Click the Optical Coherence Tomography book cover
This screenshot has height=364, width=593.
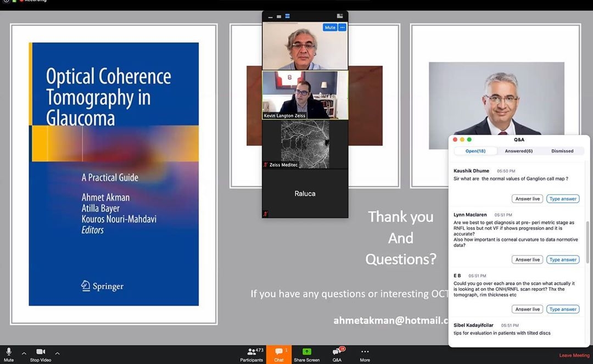click(114, 174)
